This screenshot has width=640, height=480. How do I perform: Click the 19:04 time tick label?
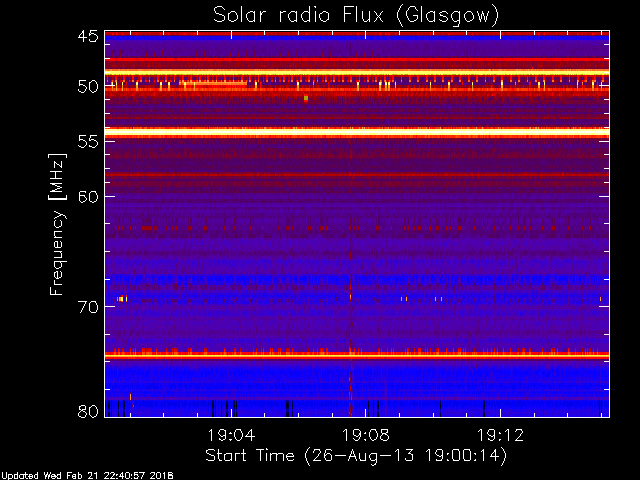231,435
